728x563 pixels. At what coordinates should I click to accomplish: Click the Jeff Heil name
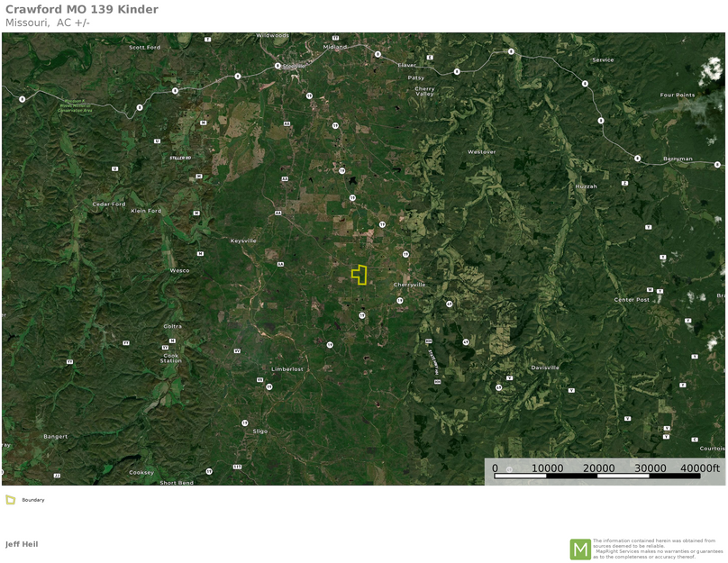tap(22, 544)
